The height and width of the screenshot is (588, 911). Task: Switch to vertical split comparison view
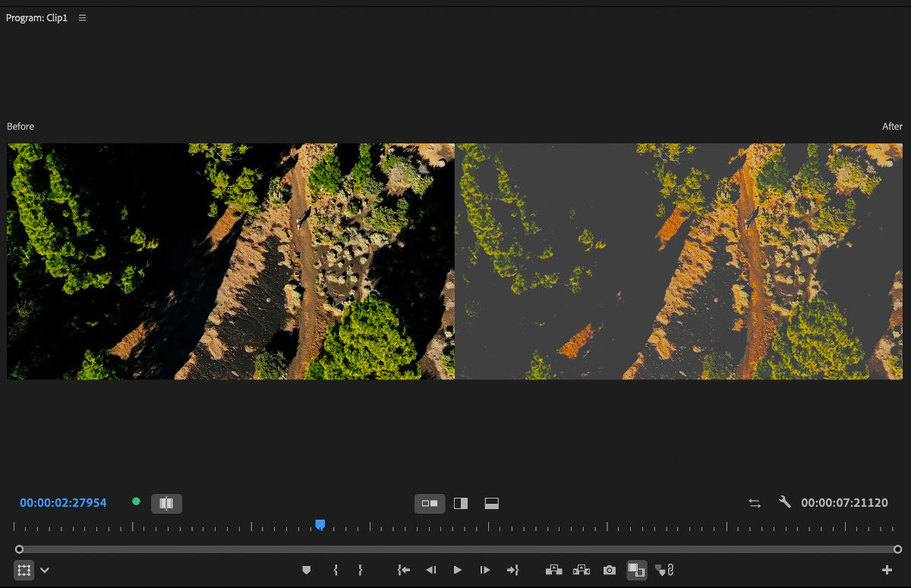point(460,502)
